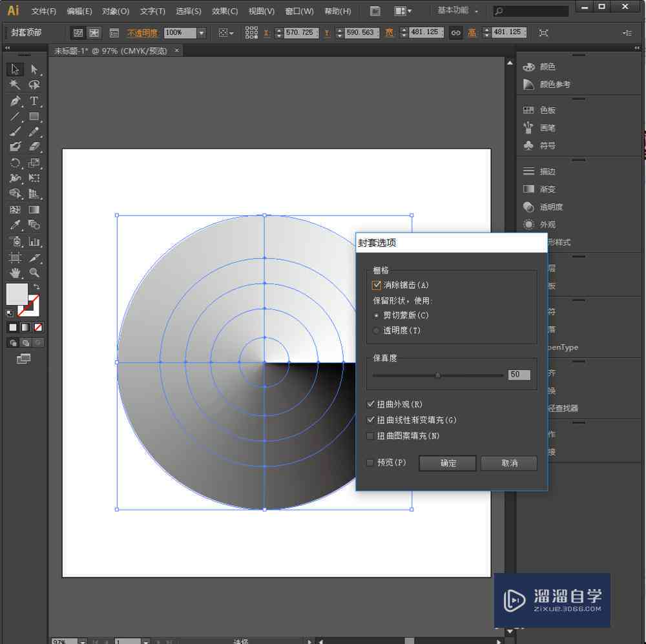
Task: Open the Brushes panel
Action: (539, 128)
